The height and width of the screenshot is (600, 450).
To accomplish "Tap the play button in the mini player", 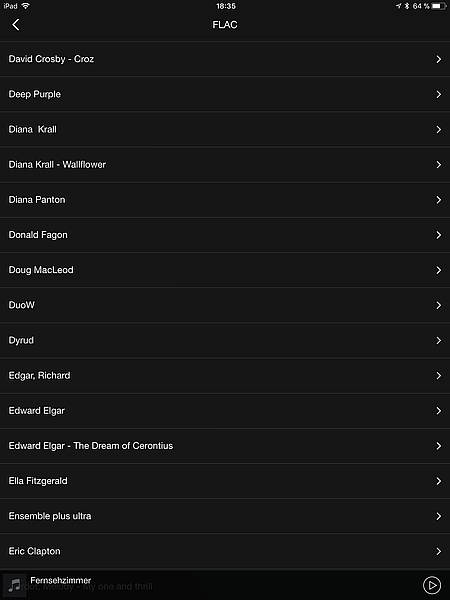I will 432,585.
